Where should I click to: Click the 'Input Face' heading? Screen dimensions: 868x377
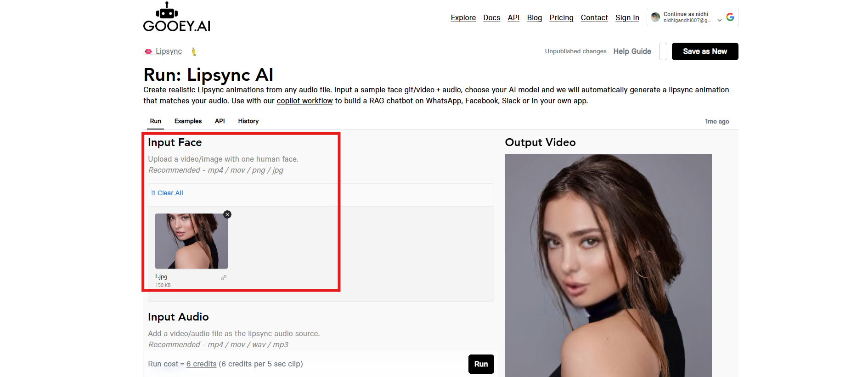(175, 142)
